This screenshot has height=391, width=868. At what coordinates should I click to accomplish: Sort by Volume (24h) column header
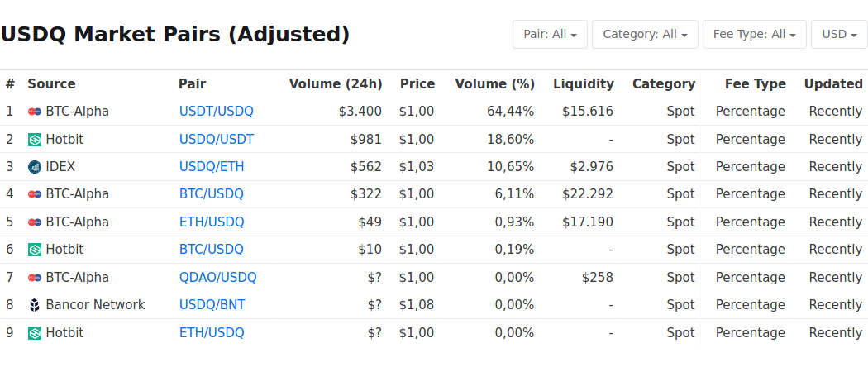pos(336,84)
